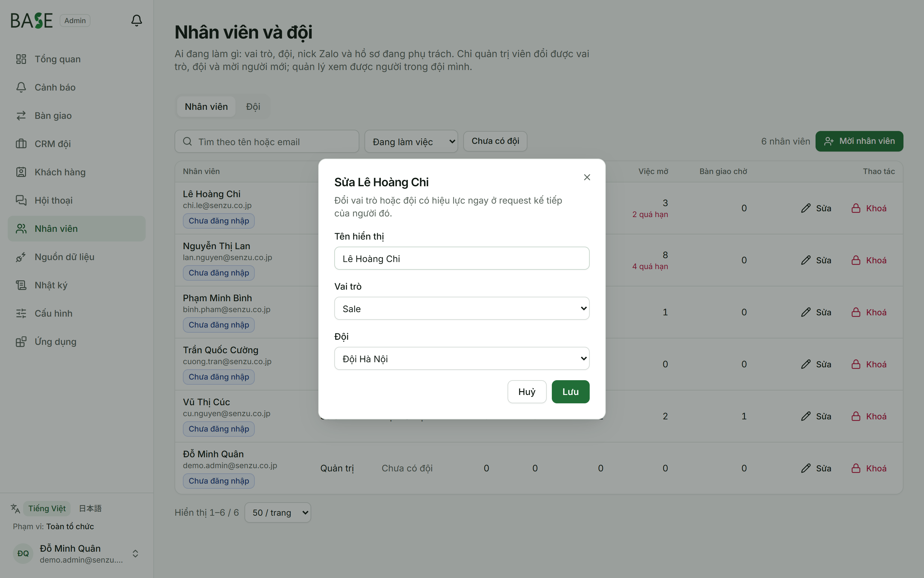
Task: Open Ứng dụng apps page
Action: (x=76, y=342)
